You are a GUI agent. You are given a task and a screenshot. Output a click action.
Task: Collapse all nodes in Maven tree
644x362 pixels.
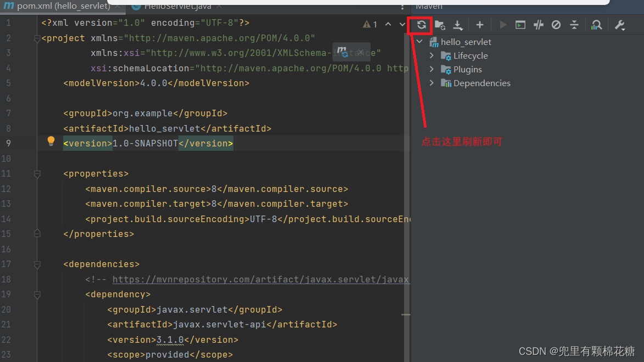(x=574, y=25)
